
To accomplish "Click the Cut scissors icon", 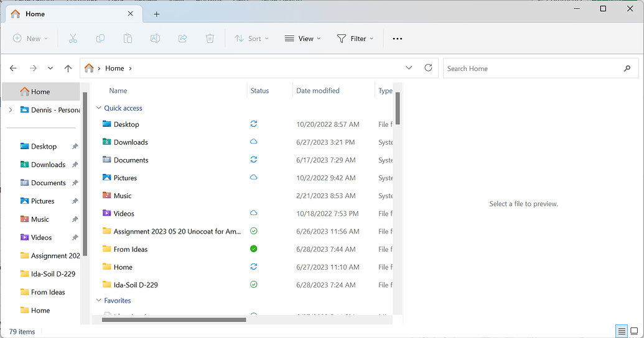I will pyautogui.click(x=73, y=39).
